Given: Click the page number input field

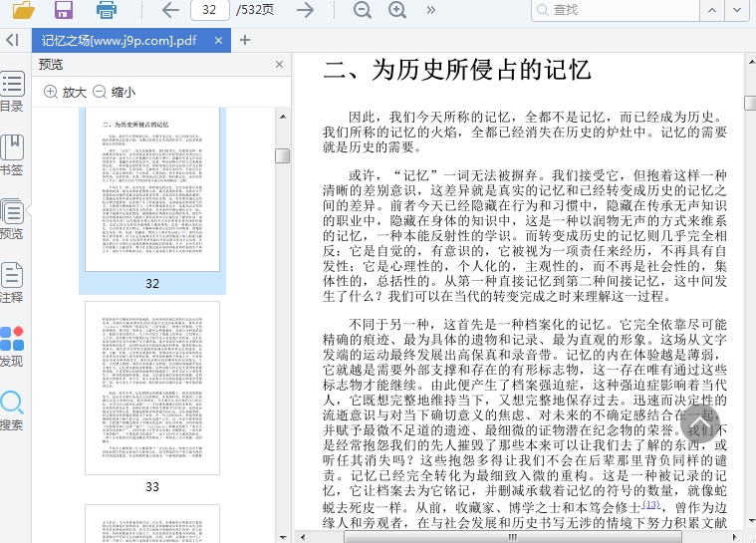Looking at the screenshot, I should 210,10.
